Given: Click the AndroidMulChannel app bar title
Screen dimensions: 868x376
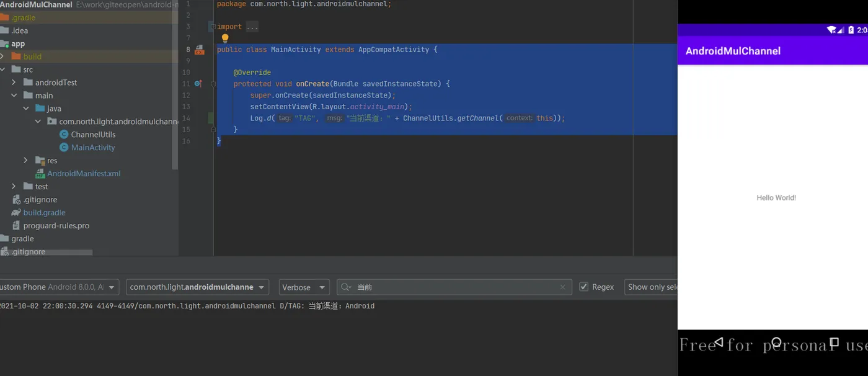Looking at the screenshot, I should pyautogui.click(x=733, y=51).
